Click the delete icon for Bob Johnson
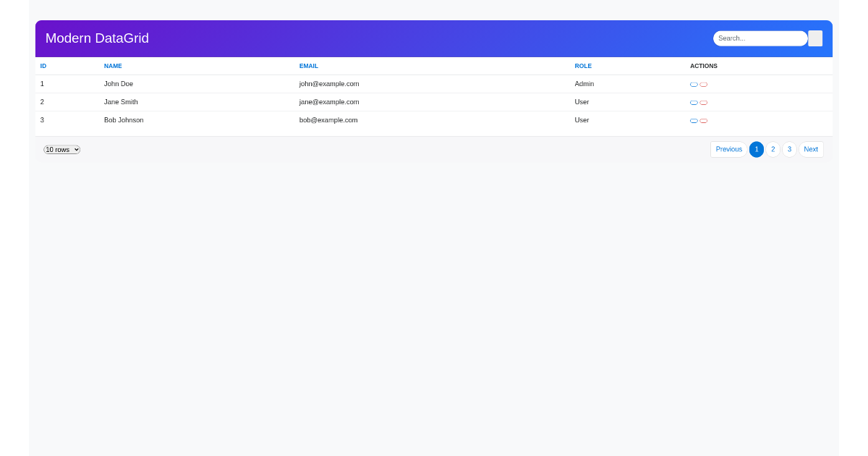 click(704, 120)
